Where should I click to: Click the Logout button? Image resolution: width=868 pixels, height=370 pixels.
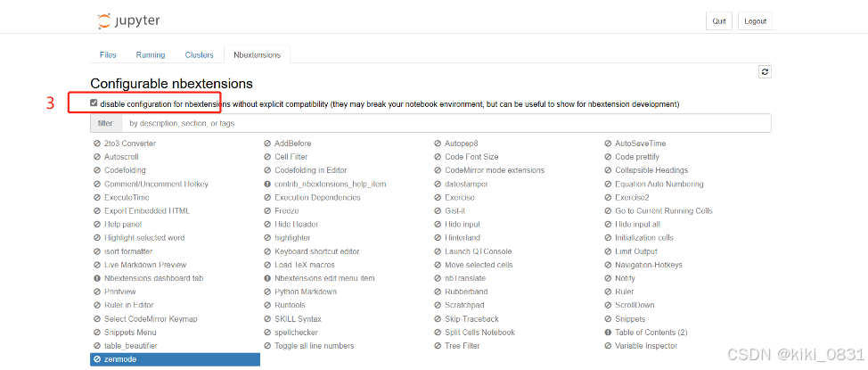click(755, 21)
